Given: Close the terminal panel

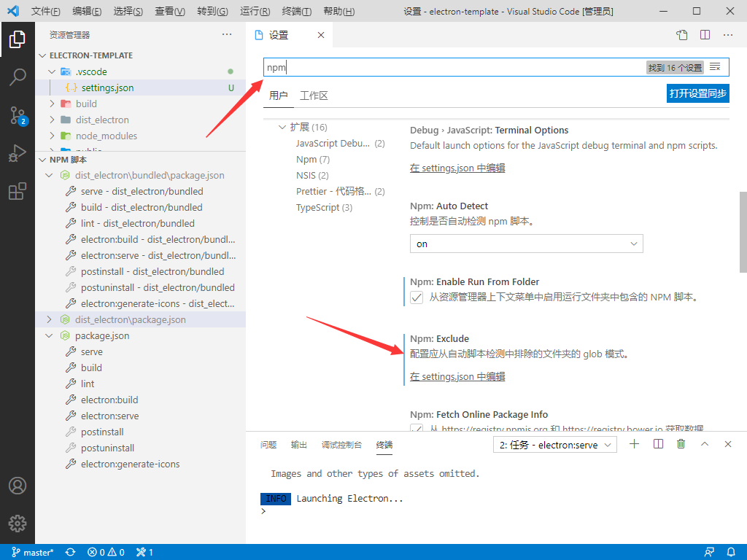Looking at the screenshot, I should tap(727, 444).
